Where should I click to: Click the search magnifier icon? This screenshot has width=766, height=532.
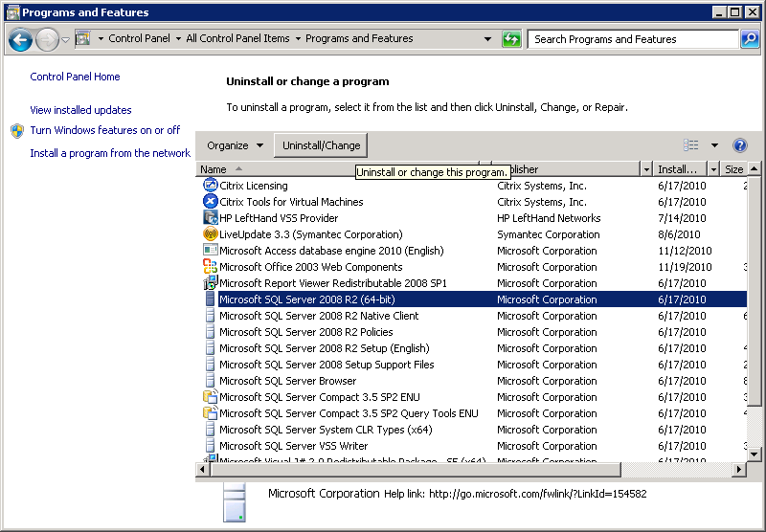tap(750, 39)
